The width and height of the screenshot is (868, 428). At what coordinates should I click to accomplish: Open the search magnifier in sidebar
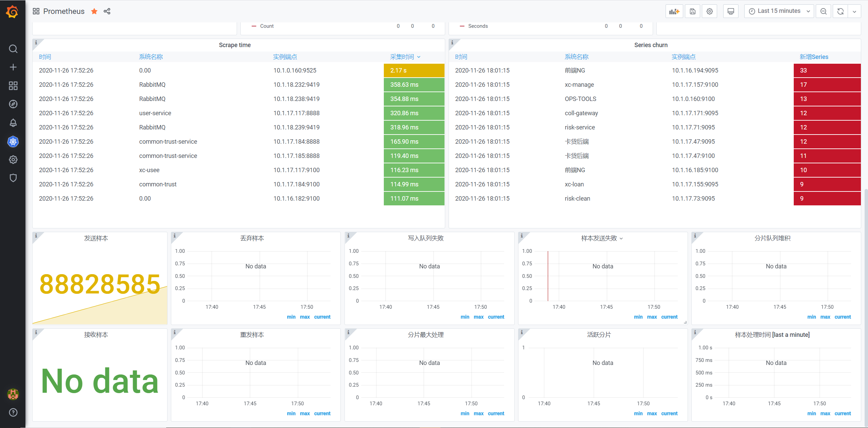point(13,49)
